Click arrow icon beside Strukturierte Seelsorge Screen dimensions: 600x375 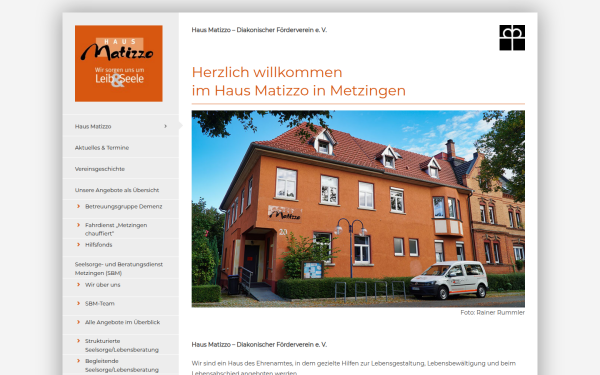[78, 341]
